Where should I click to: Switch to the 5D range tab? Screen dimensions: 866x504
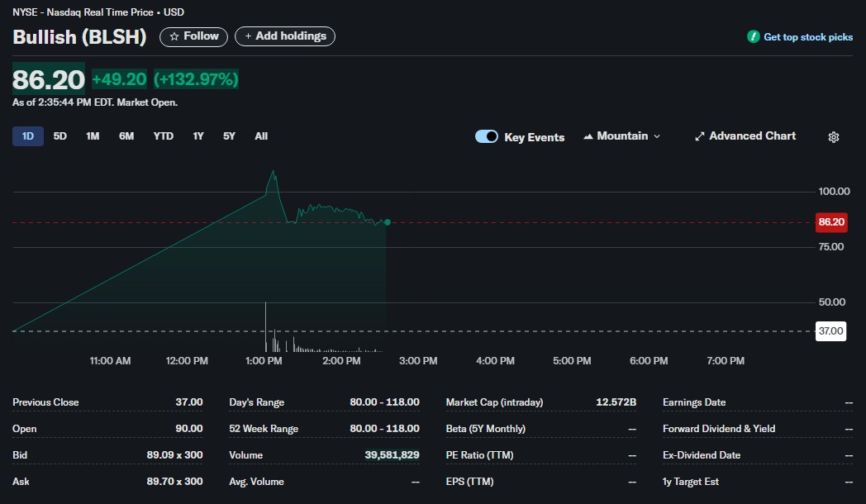tap(59, 136)
